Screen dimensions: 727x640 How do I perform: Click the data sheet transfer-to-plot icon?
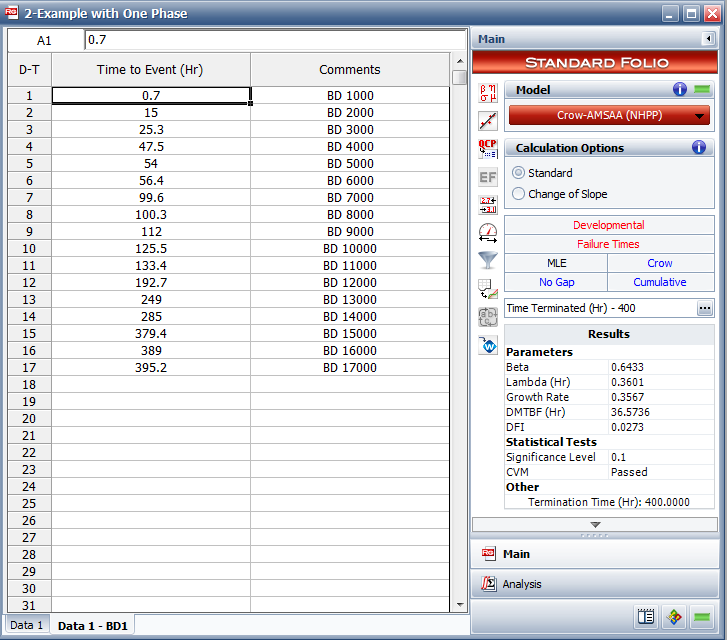click(488, 289)
